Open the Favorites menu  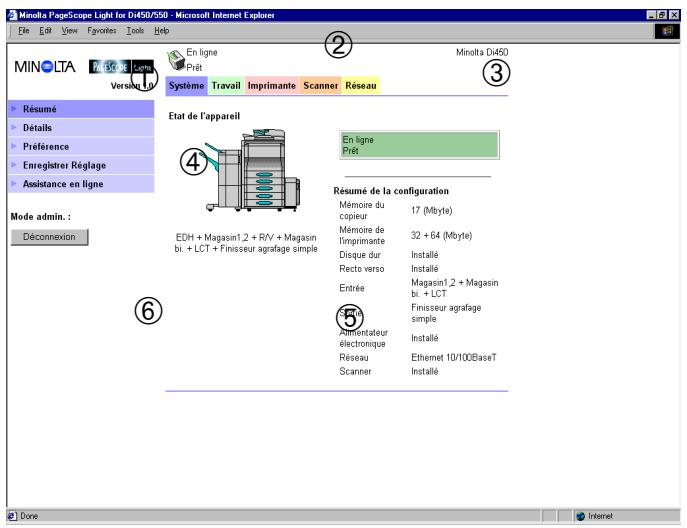pyautogui.click(x=102, y=31)
